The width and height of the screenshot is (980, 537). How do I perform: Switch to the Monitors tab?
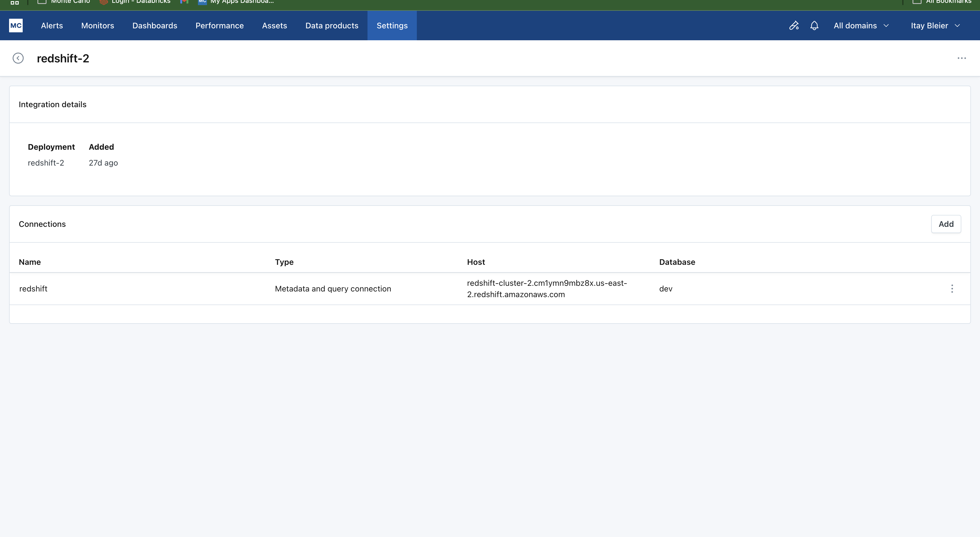(97, 26)
